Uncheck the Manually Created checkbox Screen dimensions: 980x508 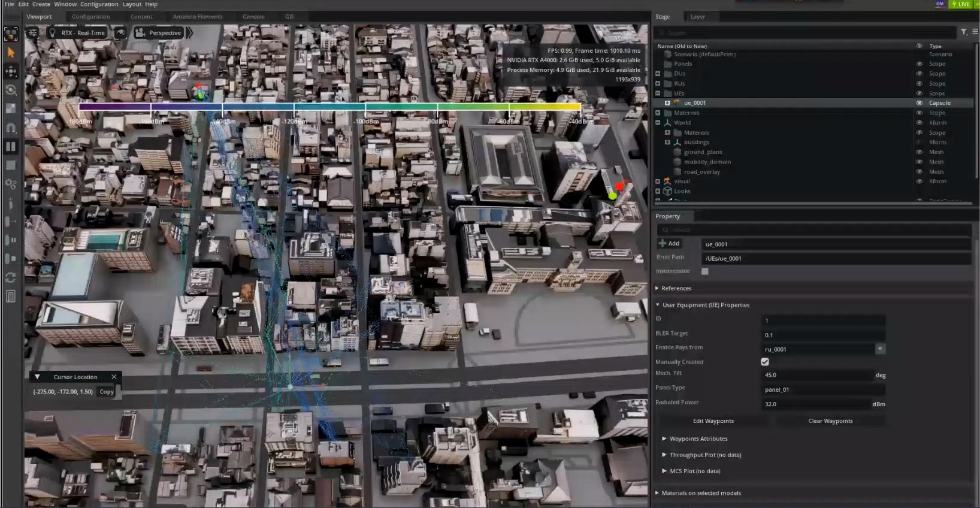coord(765,362)
